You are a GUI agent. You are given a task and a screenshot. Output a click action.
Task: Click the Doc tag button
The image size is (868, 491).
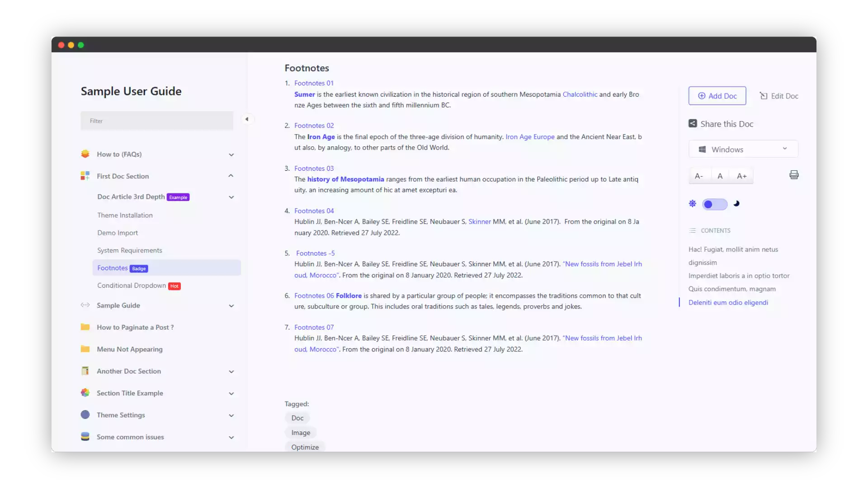[x=297, y=418]
